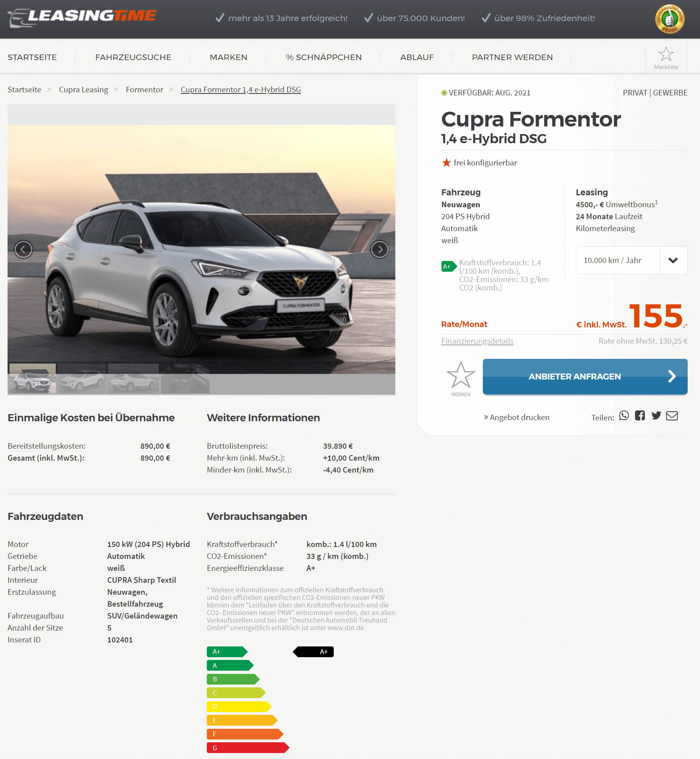Click the A+ efficiency badge near Kraftstoffverbrauch
Viewport: 700px width, 759px height.
(449, 267)
